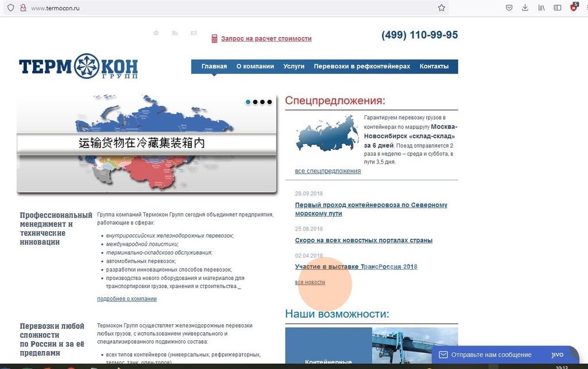Click the Контейнерные tile label
The image size is (588, 369).
pyautogui.click(x=328, y=362)
